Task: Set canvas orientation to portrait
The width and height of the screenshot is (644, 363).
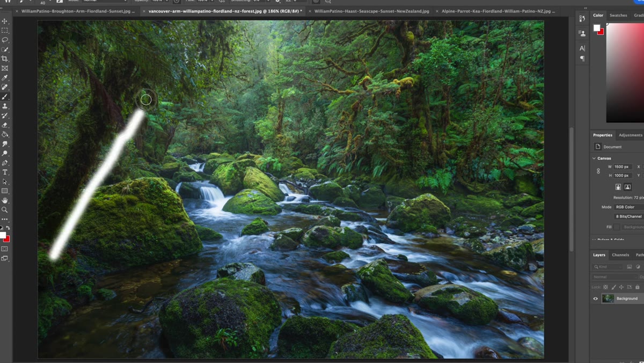Action: coord(618,187)
